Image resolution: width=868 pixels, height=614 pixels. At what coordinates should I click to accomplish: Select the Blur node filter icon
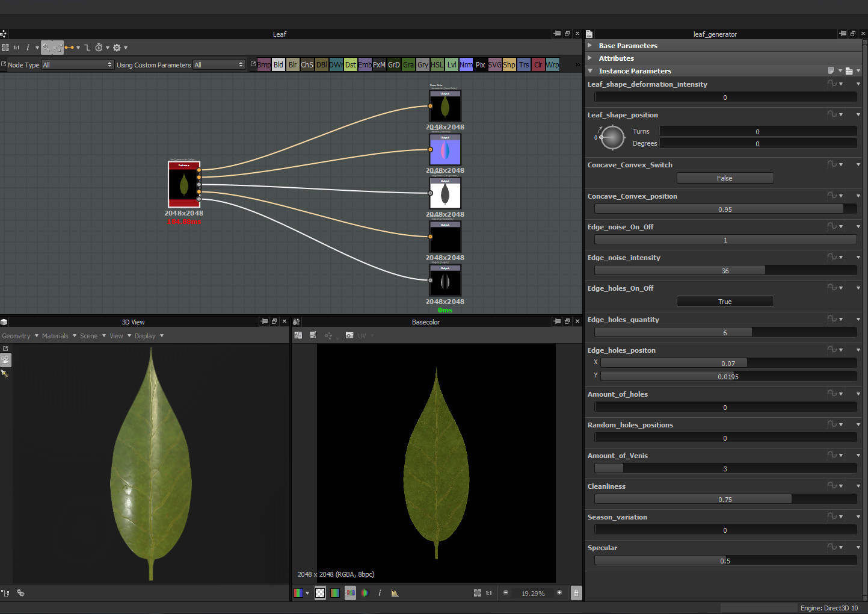(293, 64)
